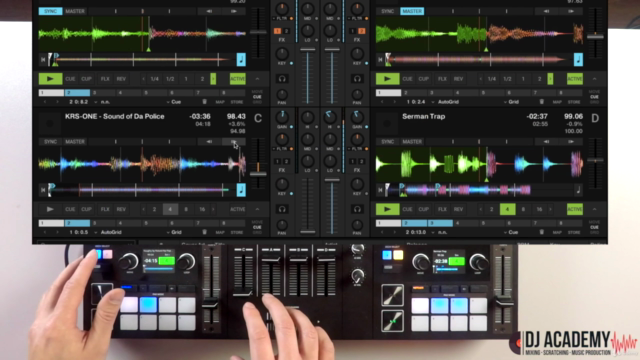Open Deck B cue type dropdown "Grid"
640x360 pixels.
click(512, 102)
